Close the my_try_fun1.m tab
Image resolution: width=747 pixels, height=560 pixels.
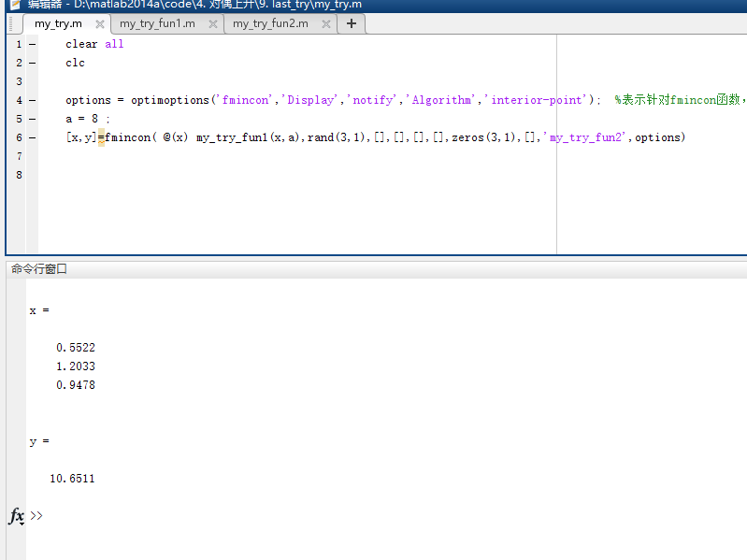coord(212,24)
